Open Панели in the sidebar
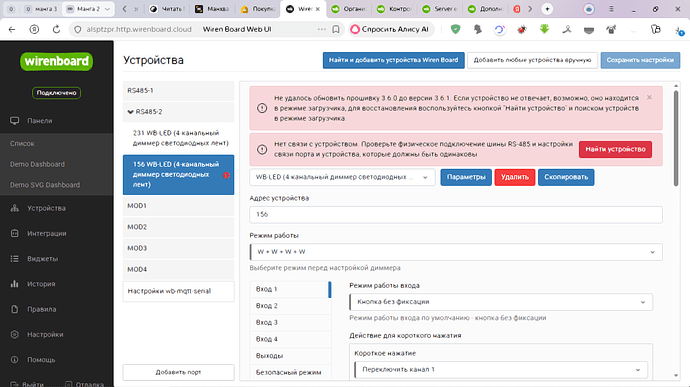 [40, 121]
